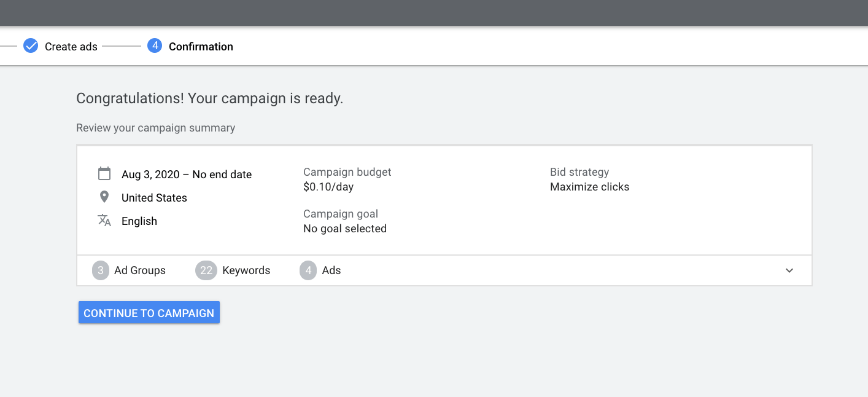Click the language translation icon beside English
Screen dimensions: 868x397
(104, 220)
